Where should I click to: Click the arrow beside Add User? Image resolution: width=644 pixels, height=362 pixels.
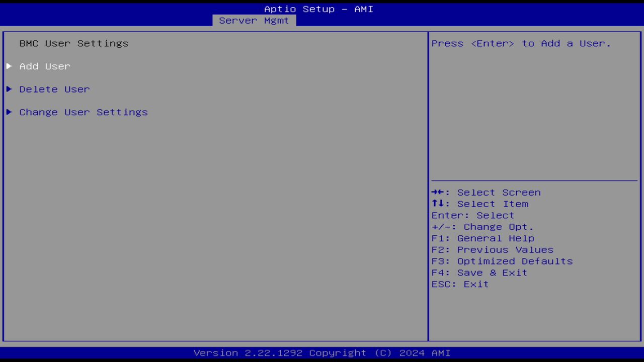point(9,66)
